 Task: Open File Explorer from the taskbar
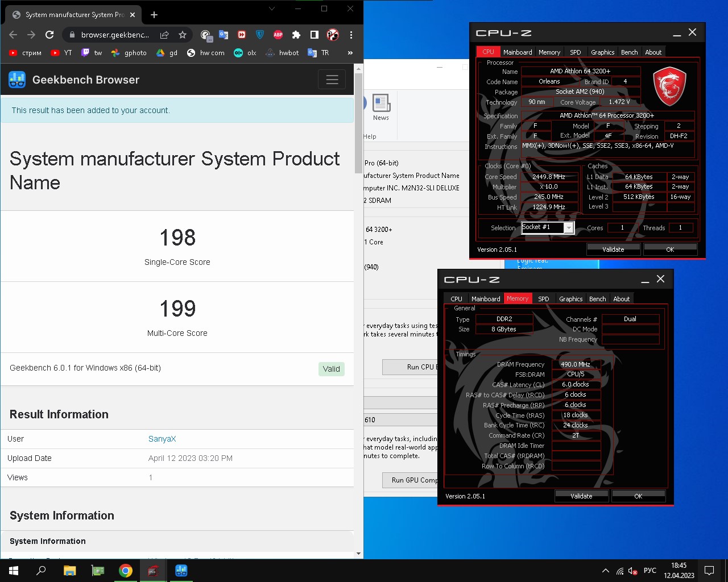point(69,571)
